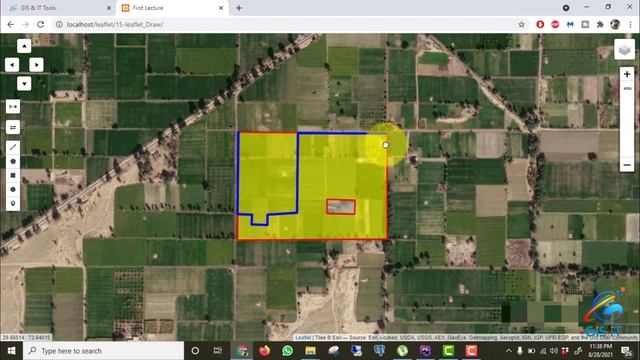The image size is (640, 360).
Task: Open the Leaflet attribution link
Action: (303, 338)
